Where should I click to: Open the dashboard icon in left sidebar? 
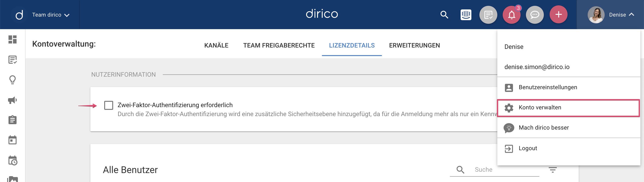tap(13, 39)
